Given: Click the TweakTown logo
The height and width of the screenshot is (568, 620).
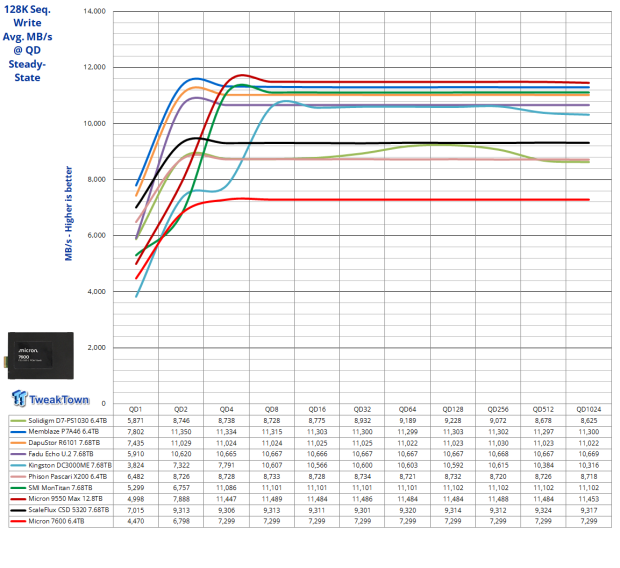Looking at the screenshot, I should (x=51, y=398).
